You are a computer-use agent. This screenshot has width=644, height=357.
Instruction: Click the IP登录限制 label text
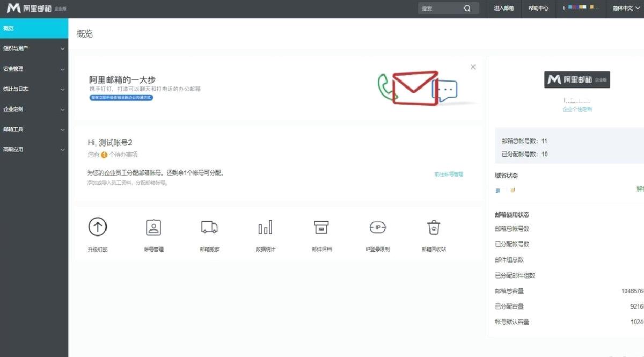tap(377, 249)
